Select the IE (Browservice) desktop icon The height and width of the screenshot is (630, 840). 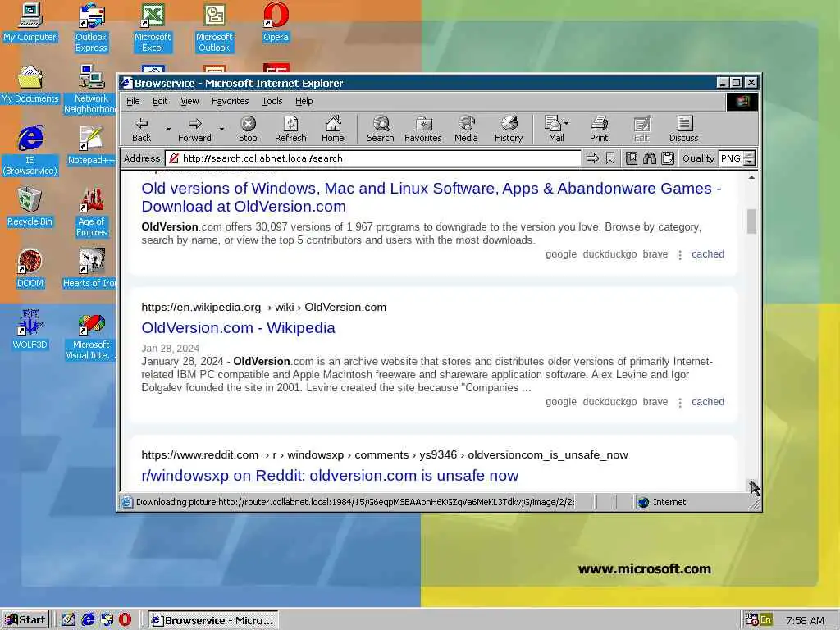30,151
